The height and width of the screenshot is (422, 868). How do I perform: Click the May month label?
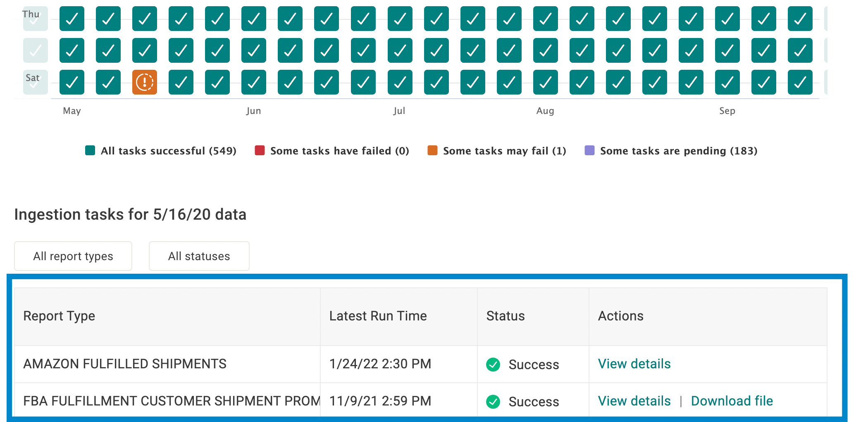click(72, 111)
